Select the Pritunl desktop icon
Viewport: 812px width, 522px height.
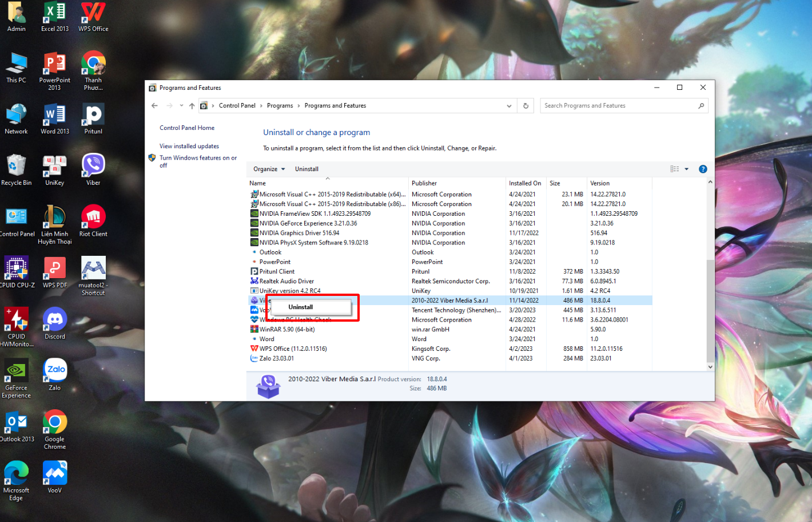point(93,119)
